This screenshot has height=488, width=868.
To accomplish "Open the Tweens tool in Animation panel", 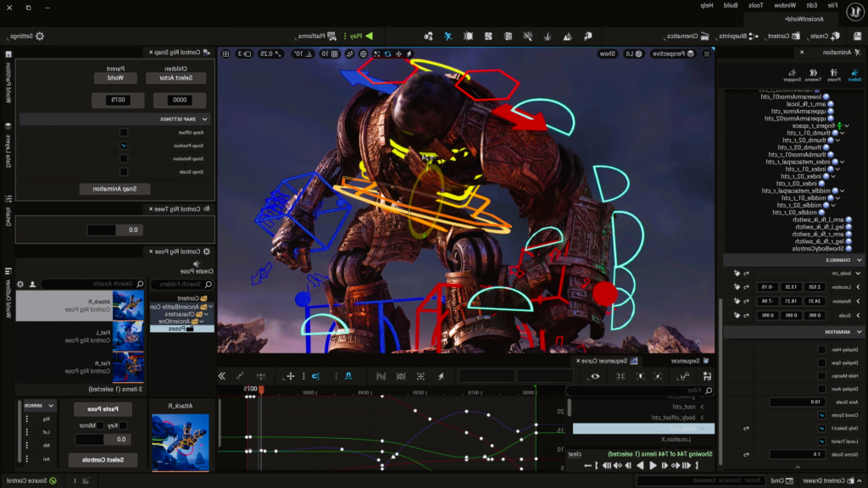I will [x=813, y=75].
